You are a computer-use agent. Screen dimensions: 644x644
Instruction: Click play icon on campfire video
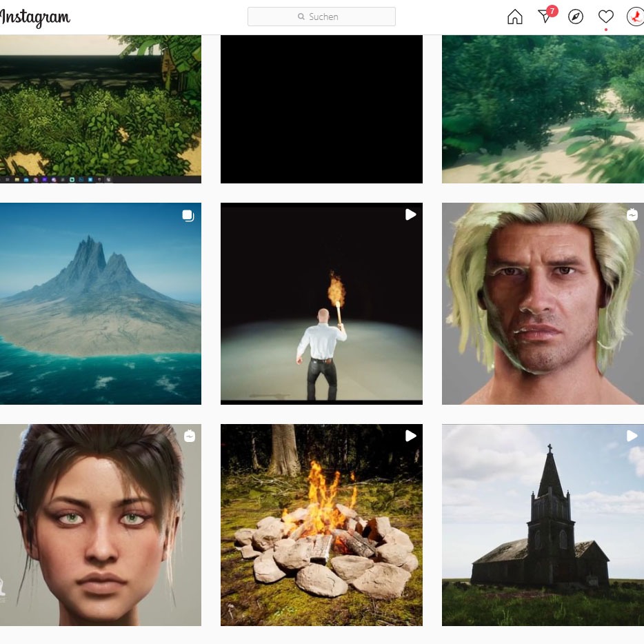pyautogui.click(x=410, y=436)
